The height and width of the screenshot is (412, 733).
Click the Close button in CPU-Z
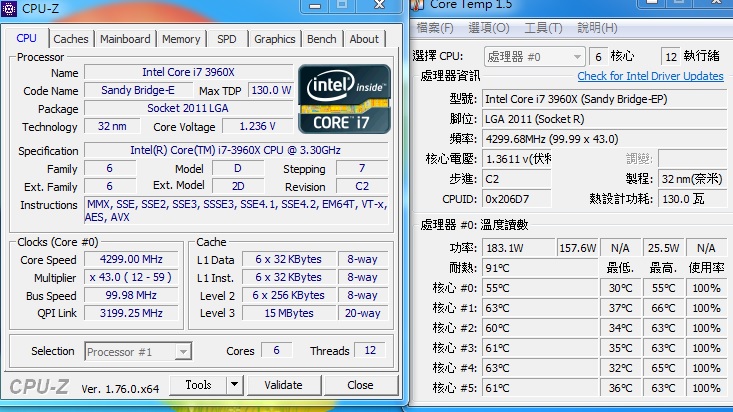(x=360, y=385)
